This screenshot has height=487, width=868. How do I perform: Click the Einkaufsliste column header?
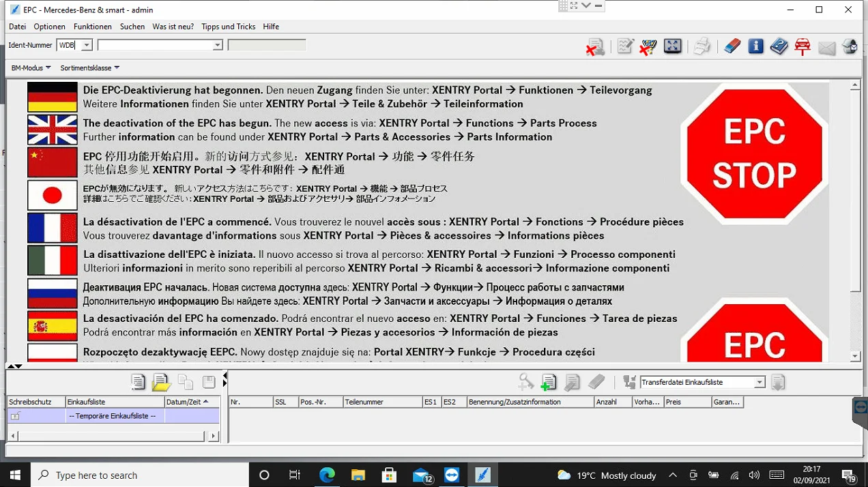[115, 402]
